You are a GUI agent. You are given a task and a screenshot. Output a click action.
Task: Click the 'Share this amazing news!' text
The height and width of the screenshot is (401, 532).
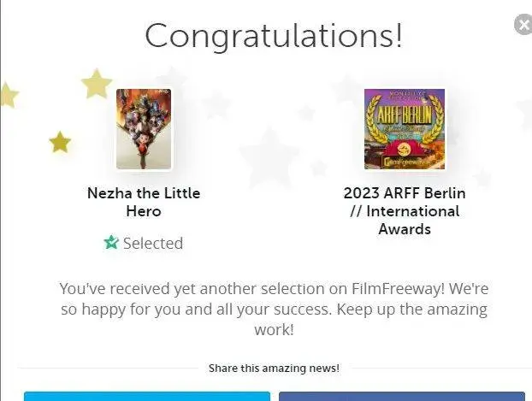[x=274, y=368]
